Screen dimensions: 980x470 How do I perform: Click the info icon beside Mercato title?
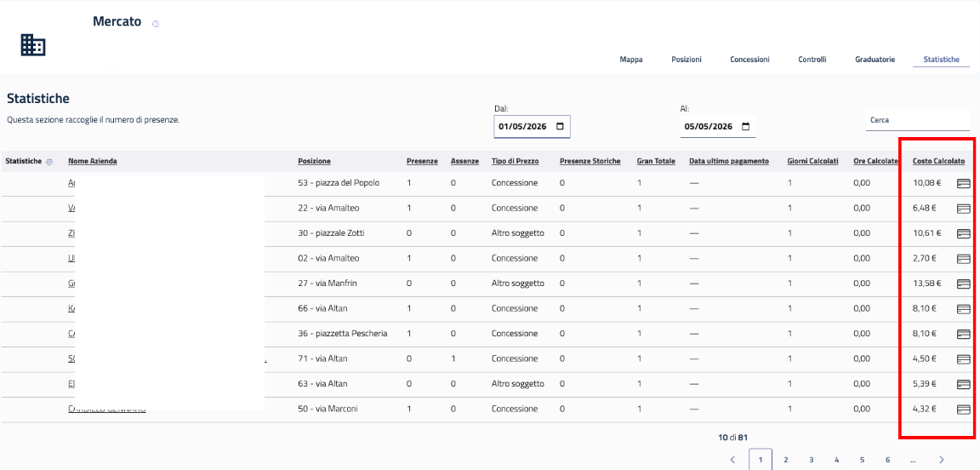point(156,24)
